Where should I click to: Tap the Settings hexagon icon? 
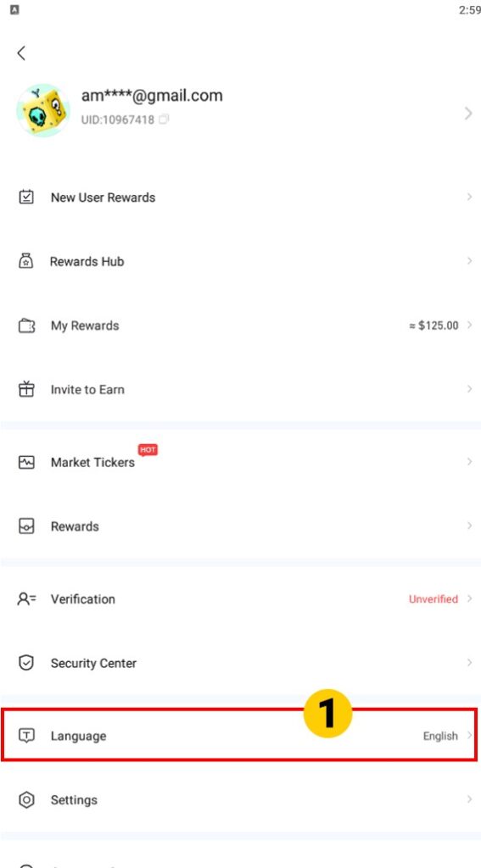(26, 799)
